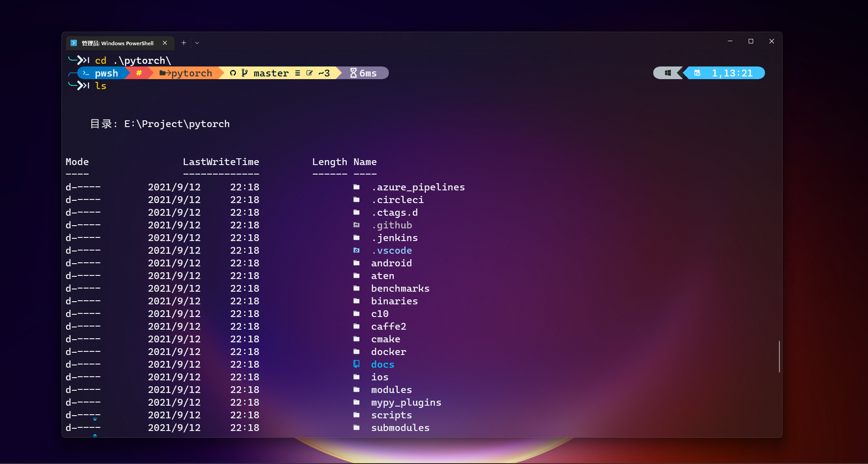Open the new-tab profile dropdown
The height and width of the screenshot is (464, 868).
[x=197, y=43]
